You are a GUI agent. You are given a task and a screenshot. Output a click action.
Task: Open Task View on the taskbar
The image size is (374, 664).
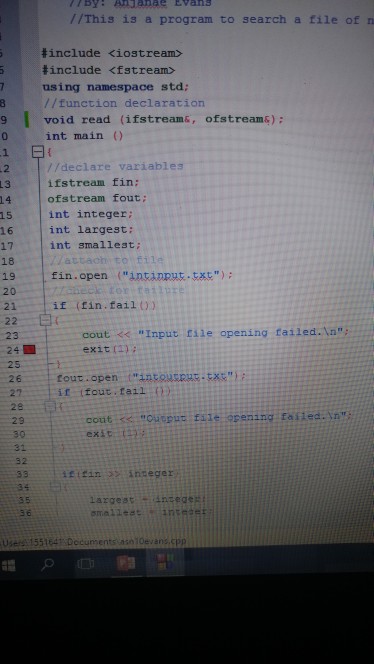click(x=86, y=564)
